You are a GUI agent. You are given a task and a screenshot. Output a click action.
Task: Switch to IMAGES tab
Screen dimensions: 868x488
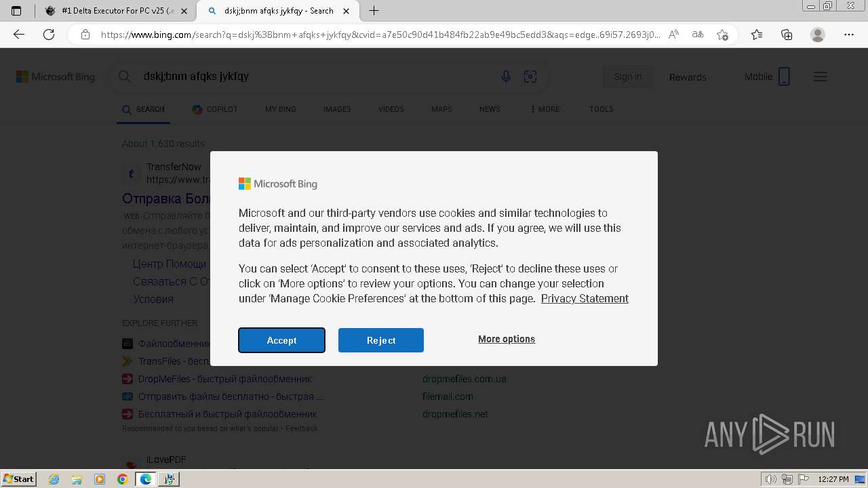(337, 109)
